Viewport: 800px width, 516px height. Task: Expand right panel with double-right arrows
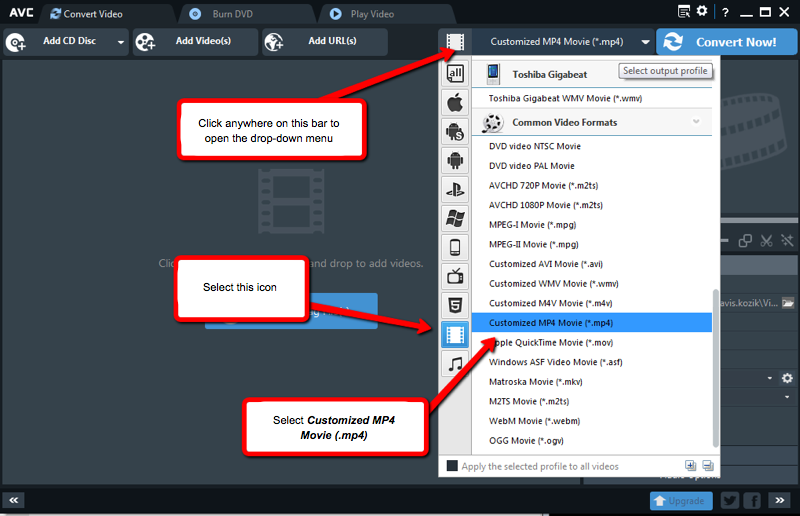click(780, 500)
